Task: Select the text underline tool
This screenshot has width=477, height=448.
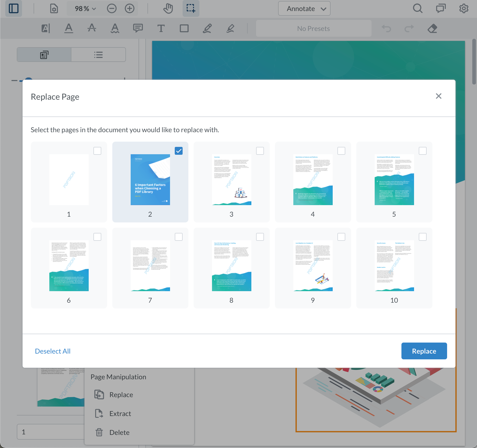Action: coord(69,28)
